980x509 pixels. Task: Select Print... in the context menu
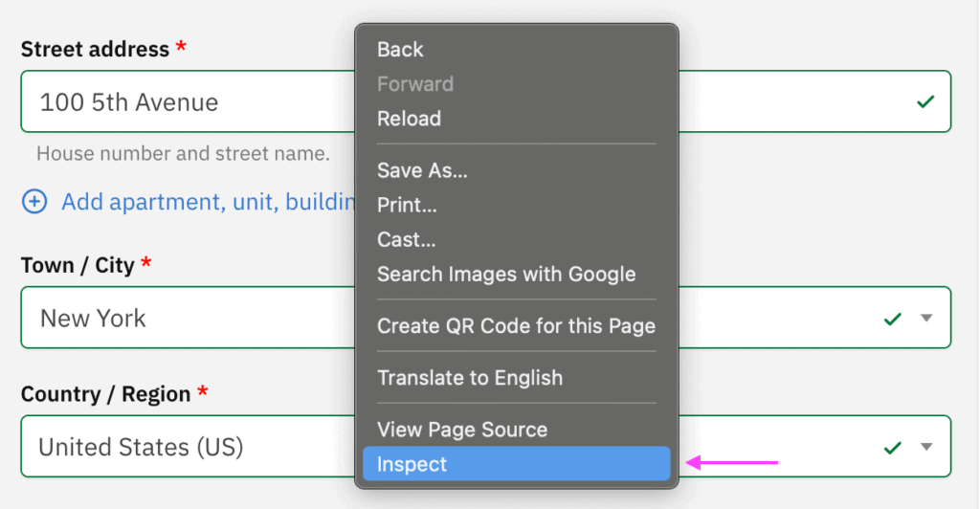(407, 205)
